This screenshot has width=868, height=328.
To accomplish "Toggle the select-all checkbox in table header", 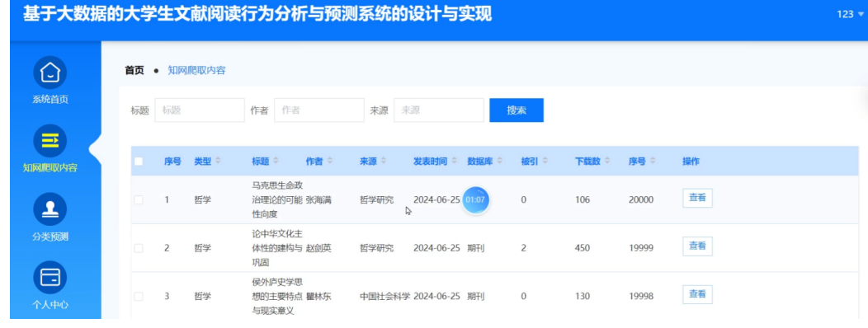I will click(139, 162).
